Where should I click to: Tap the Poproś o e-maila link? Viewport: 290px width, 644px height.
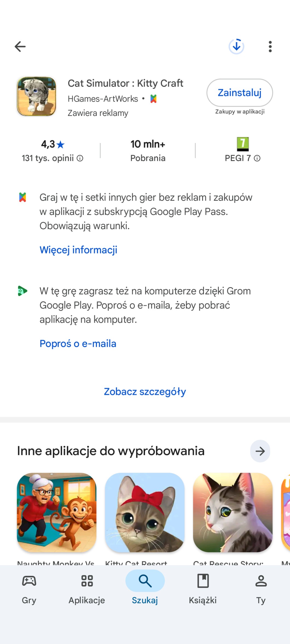click(x=78, y=344)
